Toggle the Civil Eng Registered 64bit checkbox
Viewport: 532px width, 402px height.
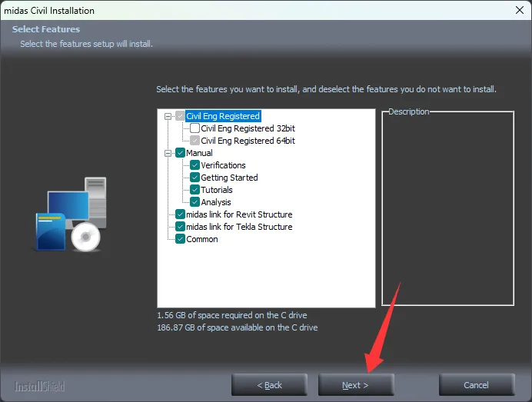tap(195, 141)
